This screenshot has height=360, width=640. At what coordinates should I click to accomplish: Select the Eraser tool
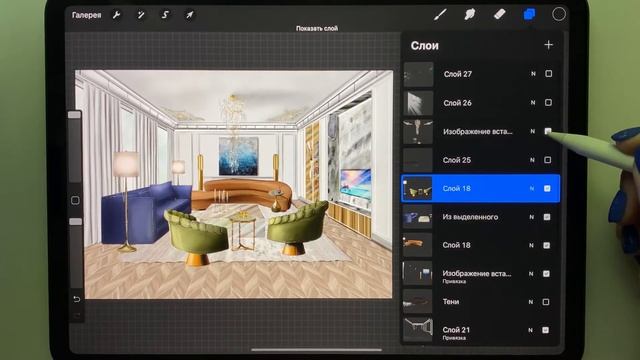500,14
